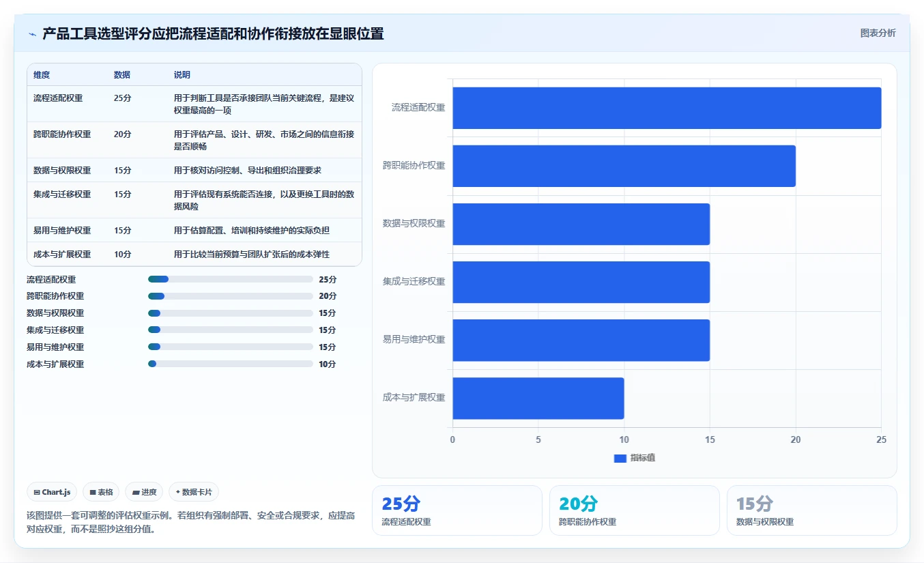This screenshot has height=563, width=924.
Task: Click the 成本与扩展权重 chart bar
Action: [x=538, y=398]
